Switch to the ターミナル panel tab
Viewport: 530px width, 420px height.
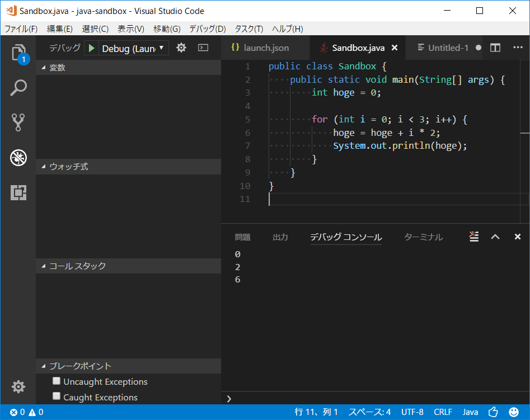[x=423, y=237]
